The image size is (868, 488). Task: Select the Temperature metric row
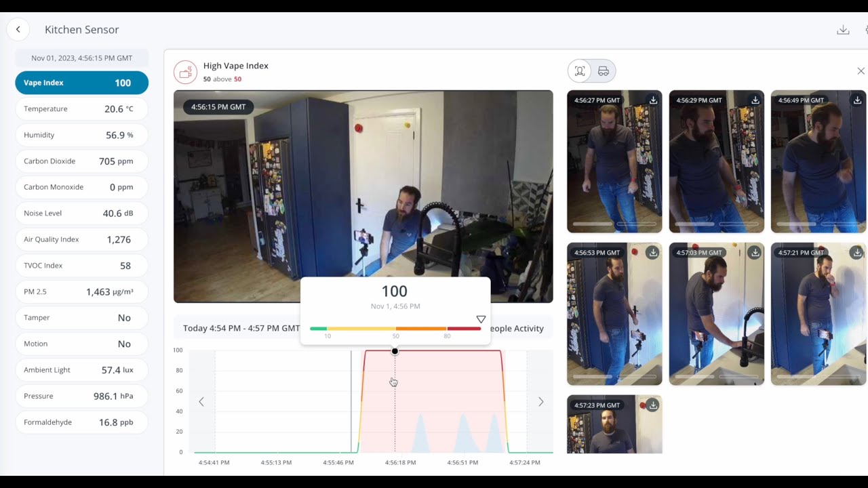82,108
